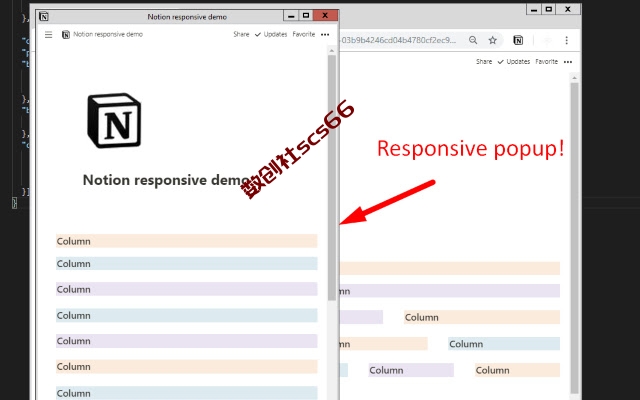640x400 pixels.
Task: Click the sixth Column block, orange, in popup
Action: [x=187, y=367]
